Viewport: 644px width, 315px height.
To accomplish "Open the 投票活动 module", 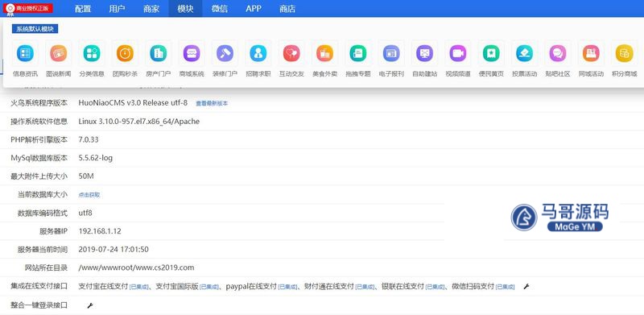I will pos(524,59).
